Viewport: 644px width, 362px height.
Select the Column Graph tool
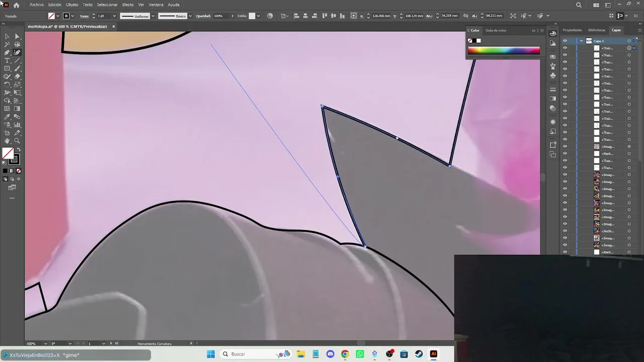click(17, 125)
